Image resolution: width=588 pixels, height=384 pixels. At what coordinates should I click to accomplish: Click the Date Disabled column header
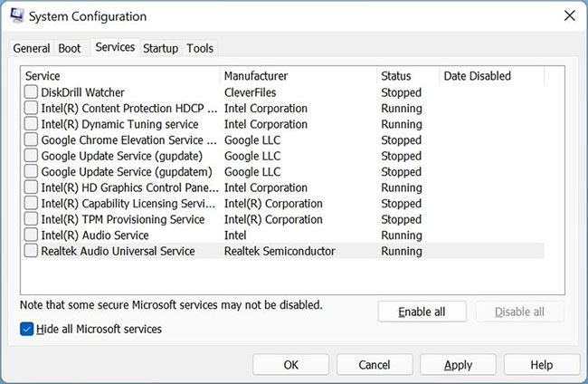coord(500,76)
